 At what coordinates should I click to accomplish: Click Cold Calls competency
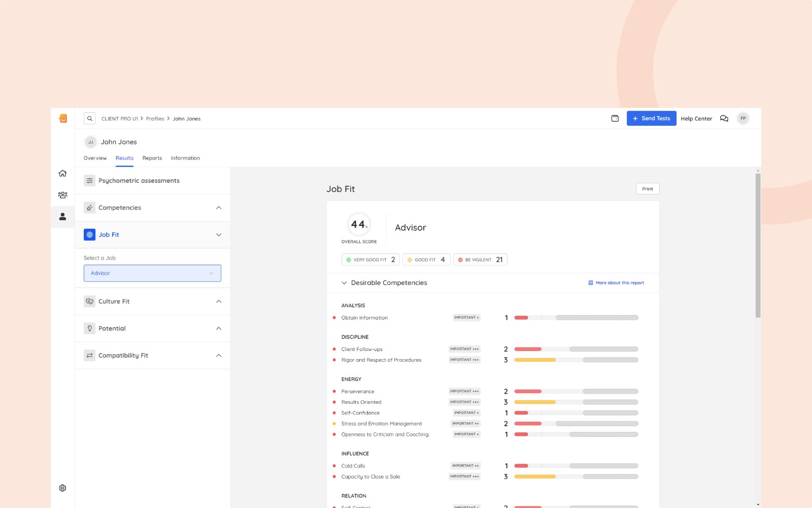click(353, 466)
